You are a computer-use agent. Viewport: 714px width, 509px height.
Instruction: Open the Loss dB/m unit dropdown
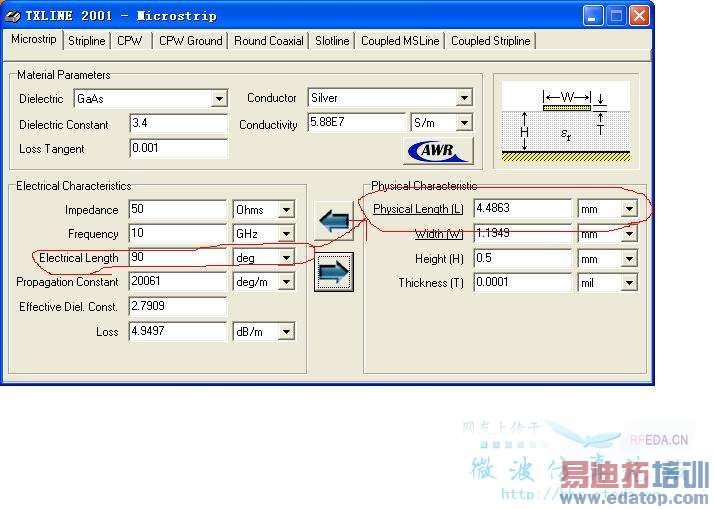point(286,332)
